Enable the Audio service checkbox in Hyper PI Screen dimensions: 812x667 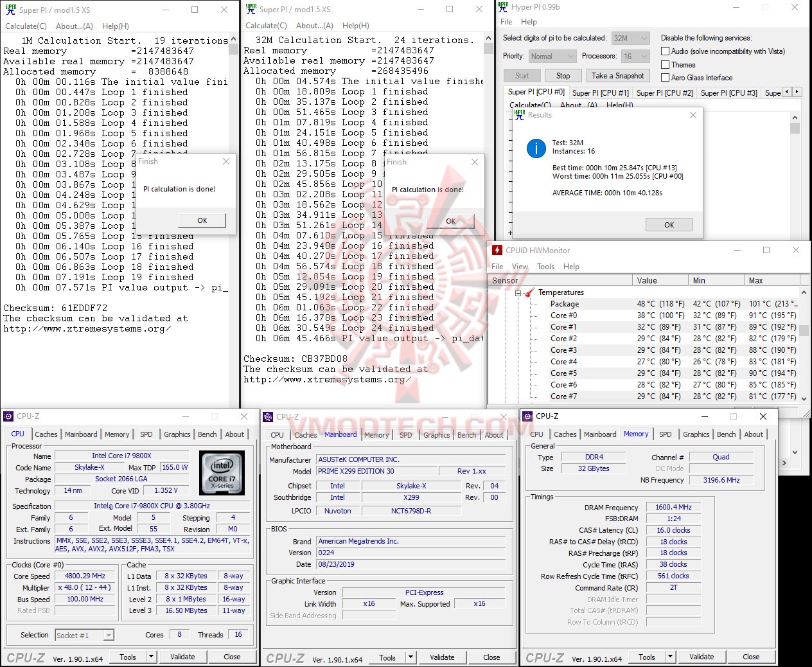point(666,51)
